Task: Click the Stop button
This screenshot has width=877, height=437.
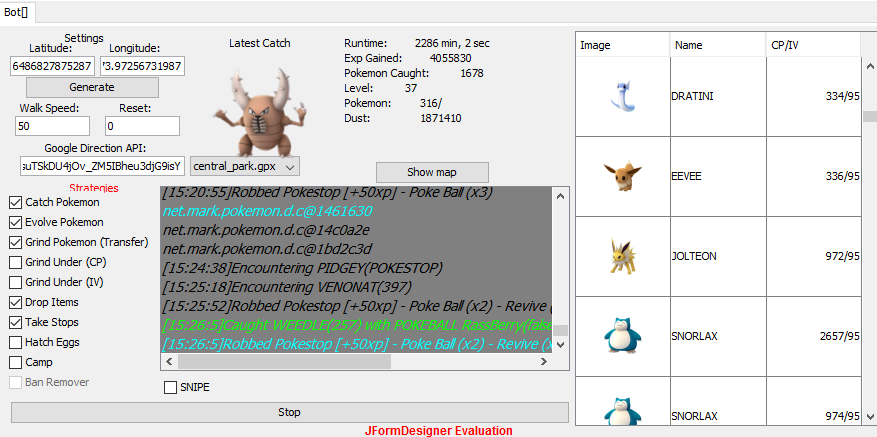Action: [x=289, y=412]
